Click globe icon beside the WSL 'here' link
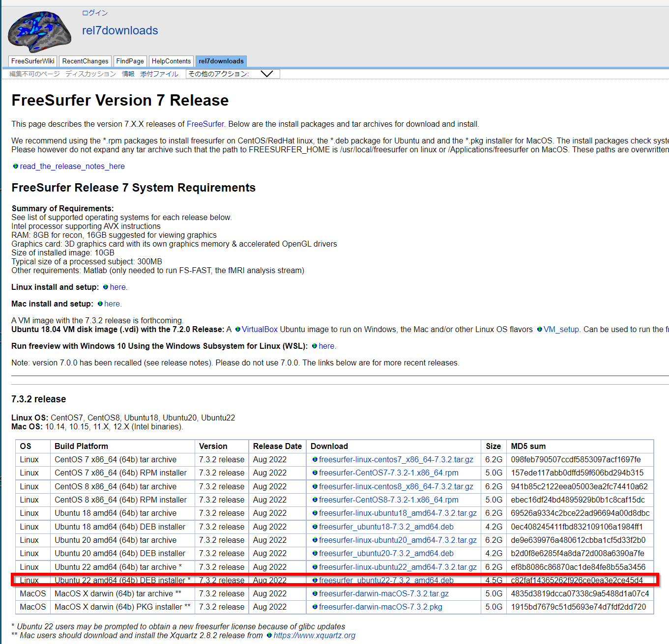 coord(315,346)
